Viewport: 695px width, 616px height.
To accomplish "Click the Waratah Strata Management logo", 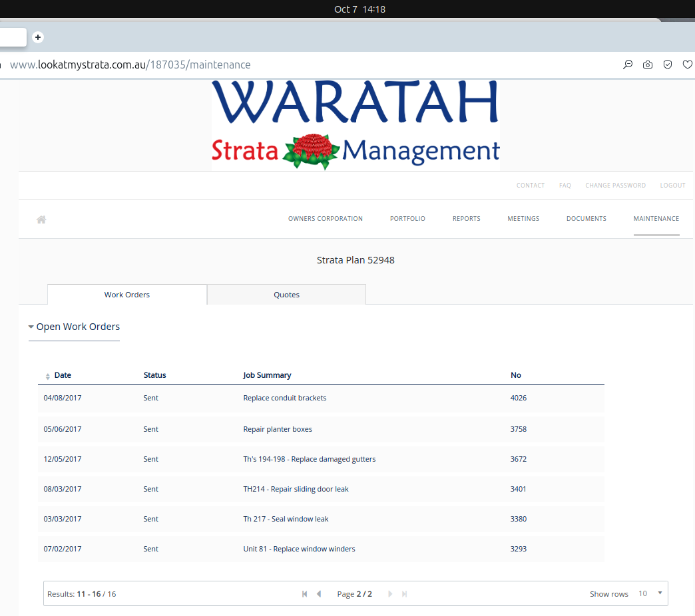I will (x=355, y=125).
